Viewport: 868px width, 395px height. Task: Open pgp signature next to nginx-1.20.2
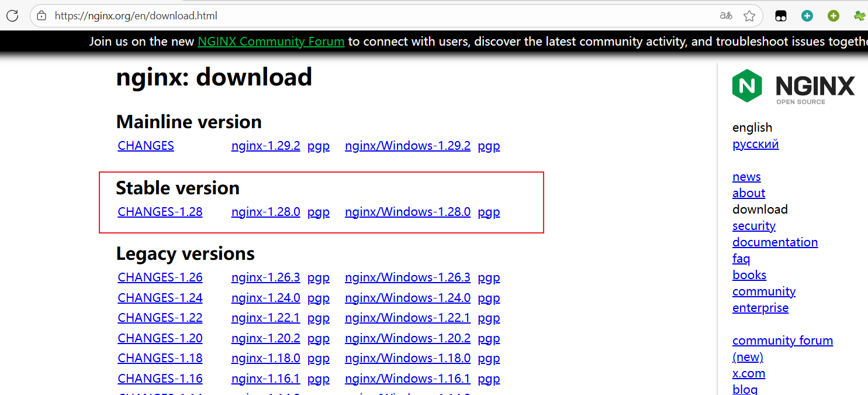pos(319,338)
